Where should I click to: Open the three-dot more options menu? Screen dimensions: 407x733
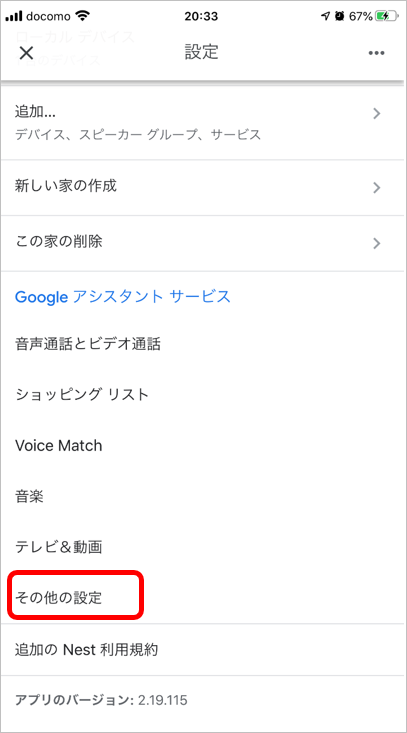point(376,53)
